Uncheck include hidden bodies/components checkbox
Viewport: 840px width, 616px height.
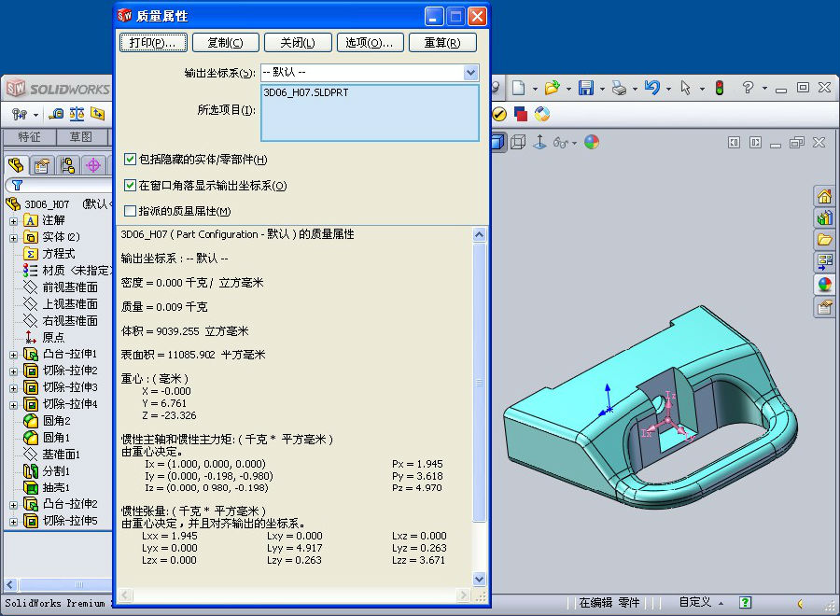(x=131, y=160)
